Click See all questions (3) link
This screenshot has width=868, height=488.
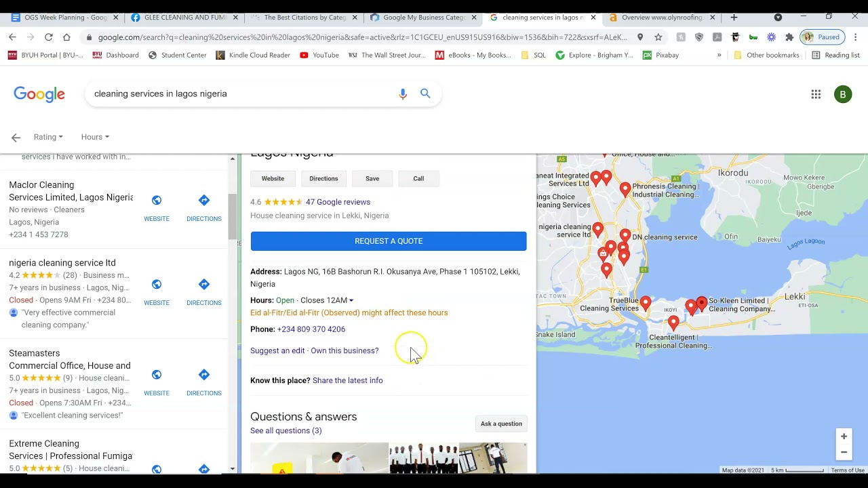pos(286,431)
